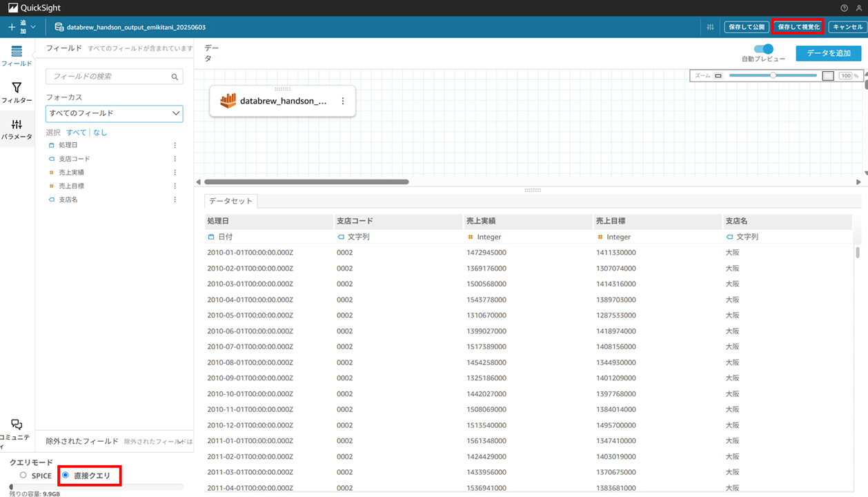Click zoom out icon left of slider

click(x=718, y=76)
